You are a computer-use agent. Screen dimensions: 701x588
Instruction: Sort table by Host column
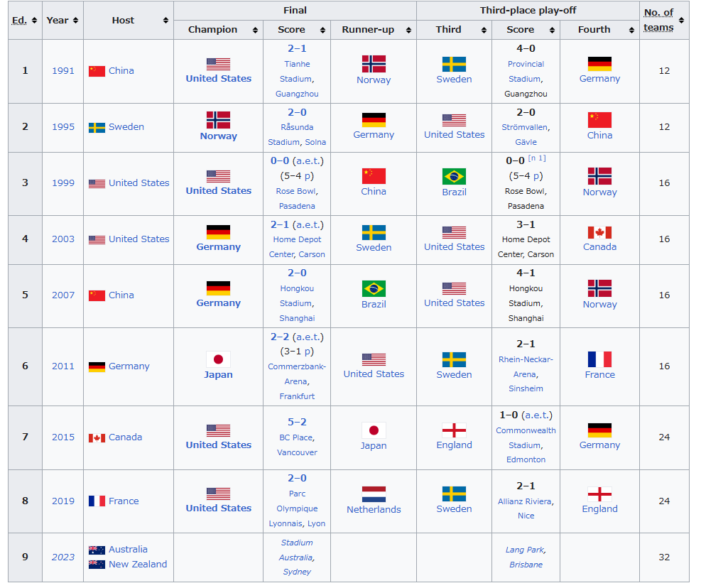(128, 21)
